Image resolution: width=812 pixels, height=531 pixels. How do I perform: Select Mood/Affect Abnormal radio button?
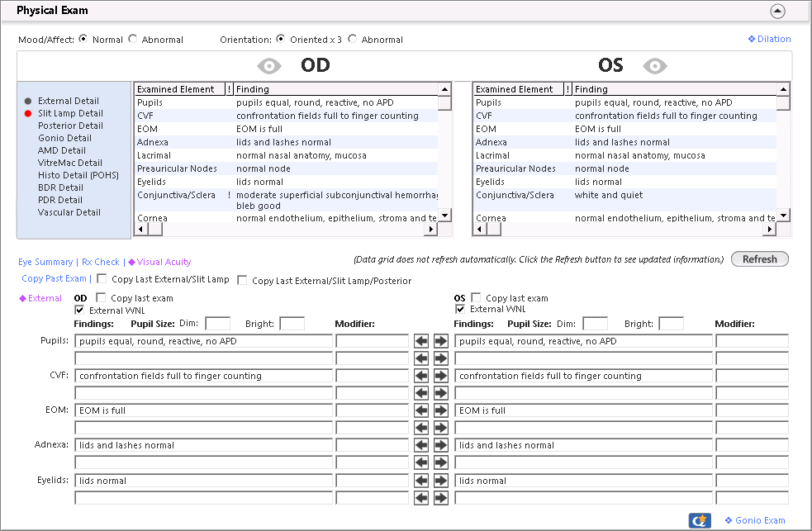tap(132, 39)
